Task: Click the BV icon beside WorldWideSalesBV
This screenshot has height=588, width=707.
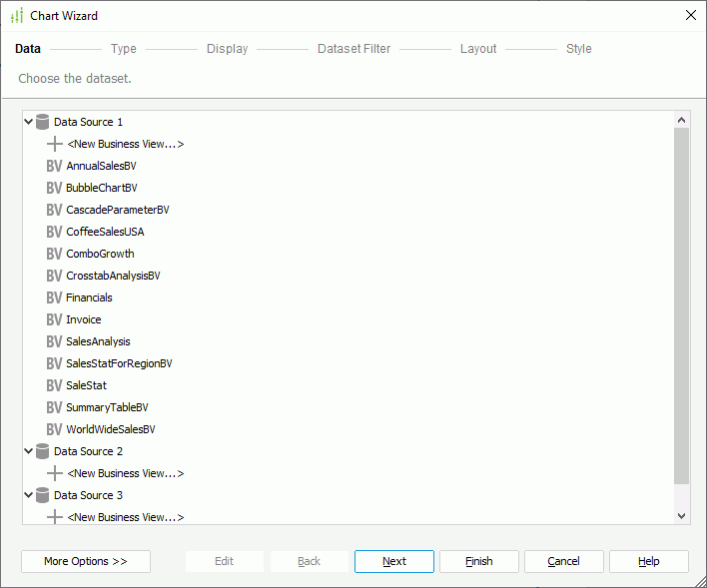Action: [x=54, y=429]
